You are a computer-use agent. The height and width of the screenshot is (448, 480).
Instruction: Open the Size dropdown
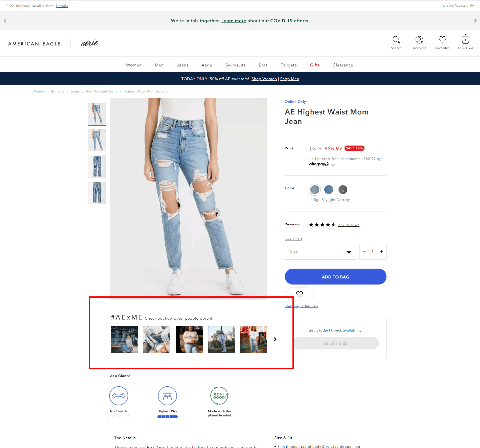tap(320, 252)
